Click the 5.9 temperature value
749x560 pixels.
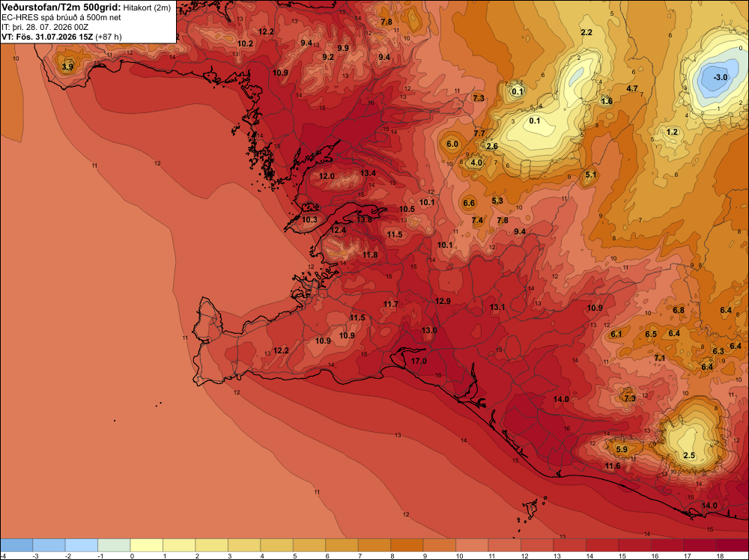(x=622, y=449)
